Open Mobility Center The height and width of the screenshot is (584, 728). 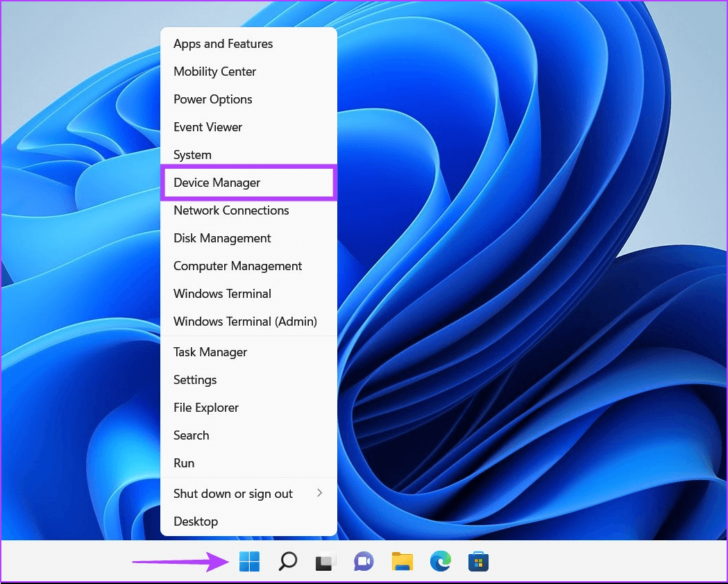248,72
